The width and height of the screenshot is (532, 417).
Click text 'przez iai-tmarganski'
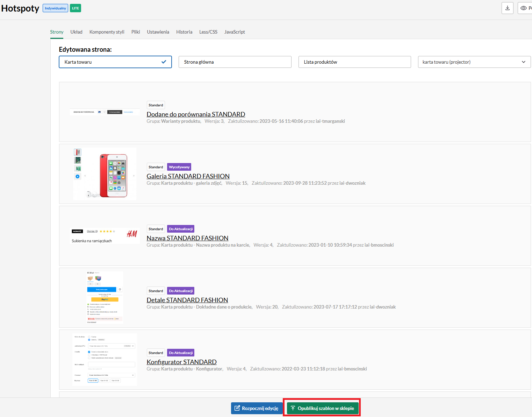tap(324, 121)
